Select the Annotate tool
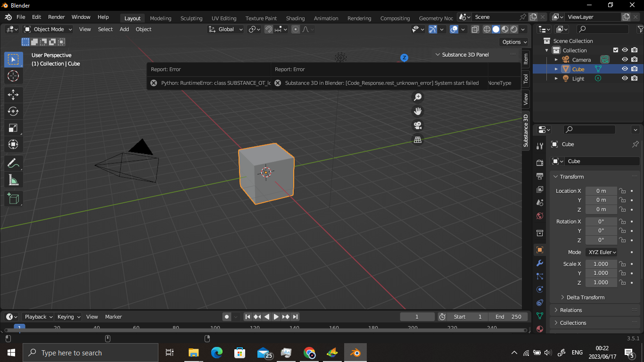The width and height of the screenshot is (644, 362). (x=14, y=163)
